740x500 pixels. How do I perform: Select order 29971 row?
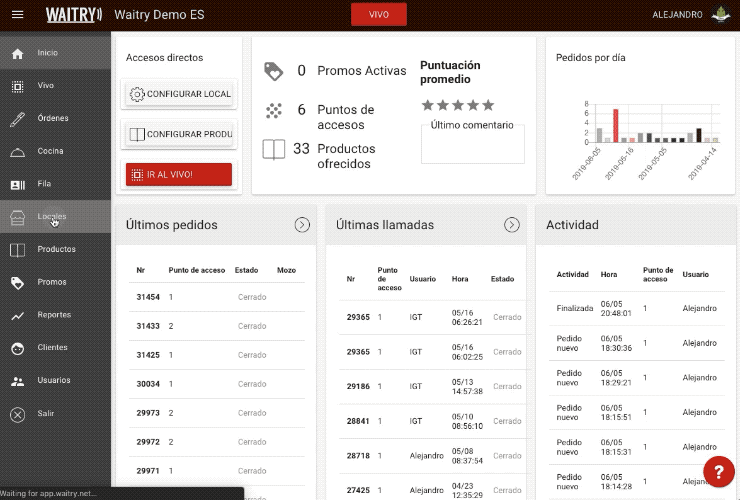click(x=217, y=471)
